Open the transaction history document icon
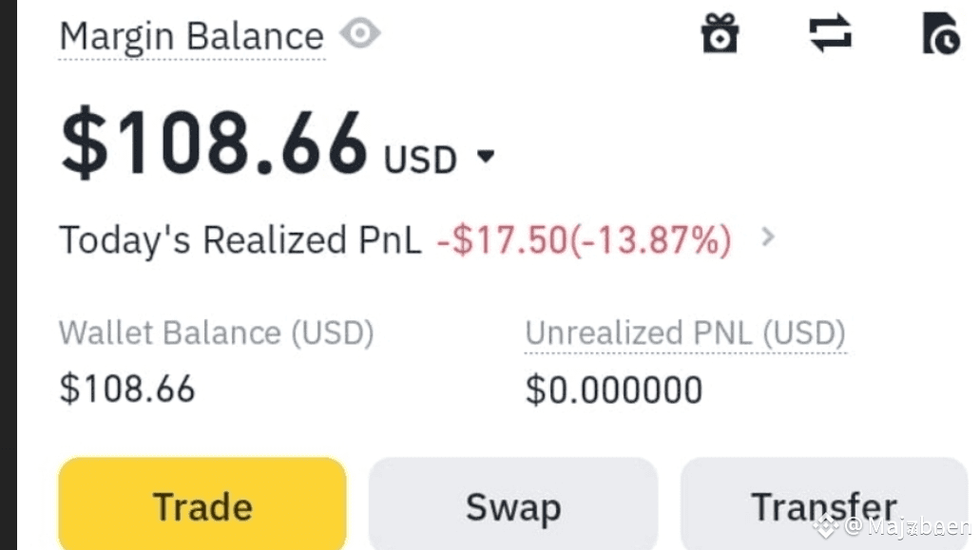 point(941,33)
